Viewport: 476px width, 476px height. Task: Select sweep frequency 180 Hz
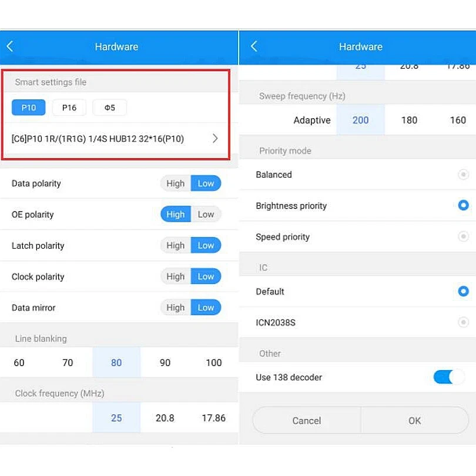409,120
